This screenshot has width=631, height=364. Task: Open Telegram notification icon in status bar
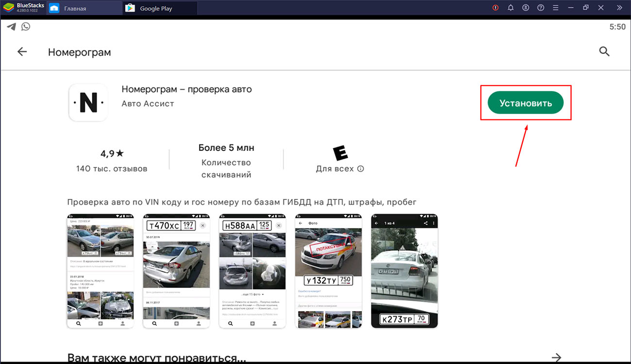coord(11,27)
